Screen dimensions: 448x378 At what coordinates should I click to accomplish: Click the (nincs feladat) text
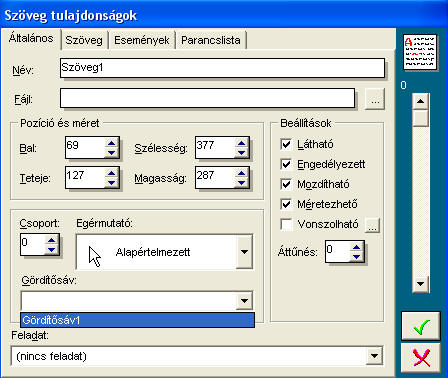click(x=52, y=356)
